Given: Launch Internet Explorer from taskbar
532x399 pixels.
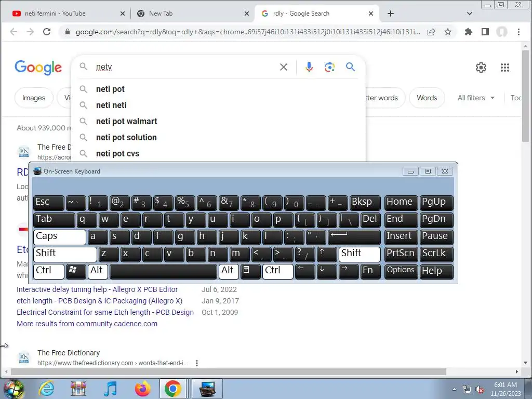Looking at the screenshot, I should coord(46,389).
